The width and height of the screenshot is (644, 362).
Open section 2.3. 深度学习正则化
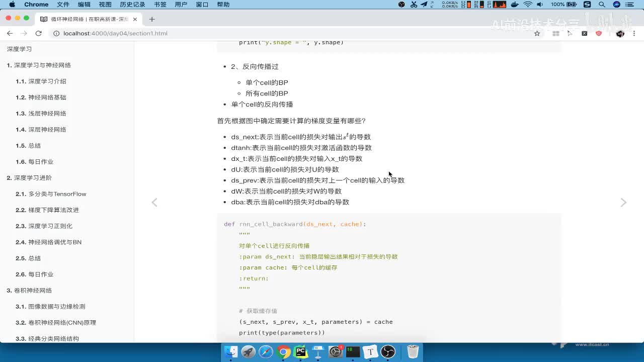tap(44, 226)
